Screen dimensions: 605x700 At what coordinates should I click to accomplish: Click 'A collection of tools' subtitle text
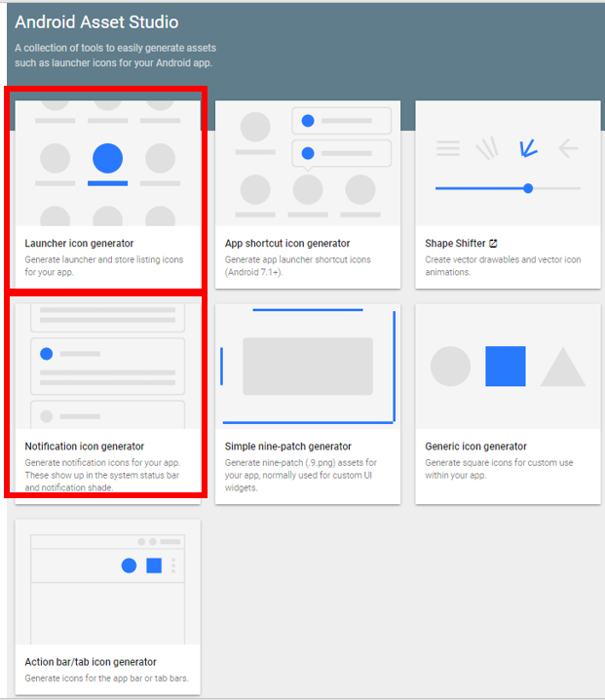[x=115, y=56]
